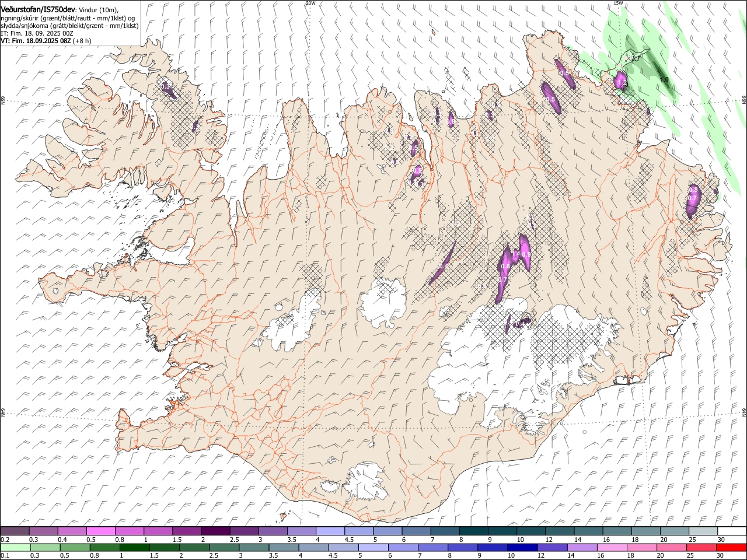The width and height of the screenshot is (747, 560).
Task: Select the lavender 4 swatch in top row
Action: click(x=330, y=531)
